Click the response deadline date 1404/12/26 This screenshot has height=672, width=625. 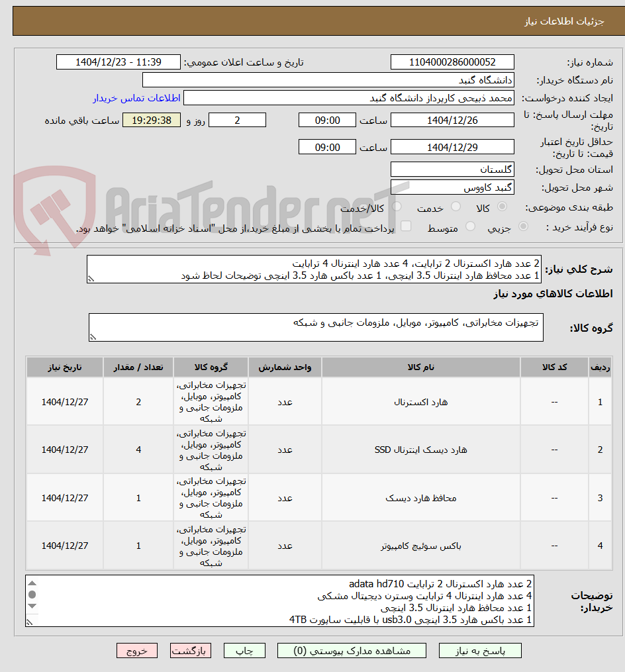[x=452, y=120]
